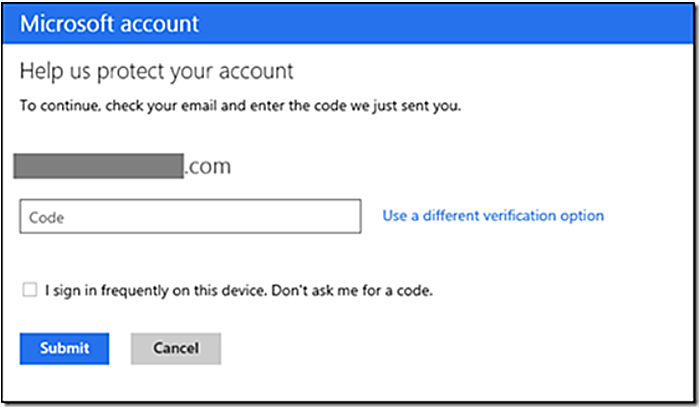Click the "Don't ask me for a code" label

352,291
